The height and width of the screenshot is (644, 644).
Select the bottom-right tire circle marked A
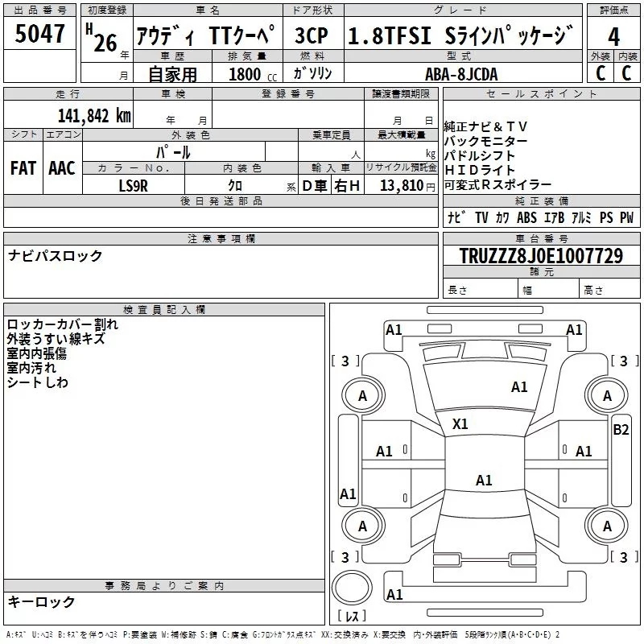pyautogui.click(x=609, y=526)
